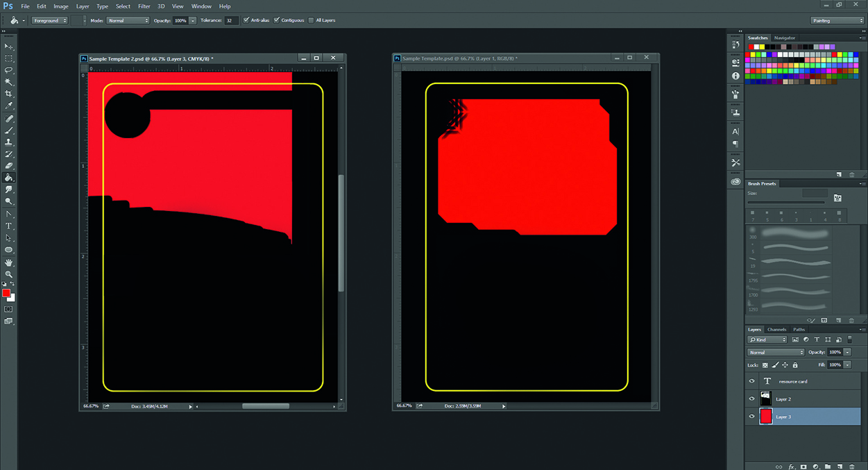Toggle lock transparent pixels
The width and height of the screenshot is (868, 470).
pyautogui.click(x=765, y=364)
